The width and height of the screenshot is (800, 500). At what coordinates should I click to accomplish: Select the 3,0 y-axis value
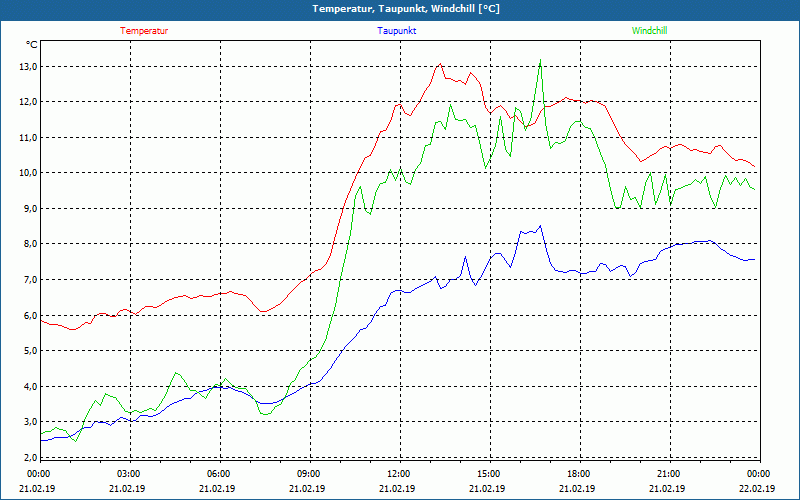(x=31, y=421)
